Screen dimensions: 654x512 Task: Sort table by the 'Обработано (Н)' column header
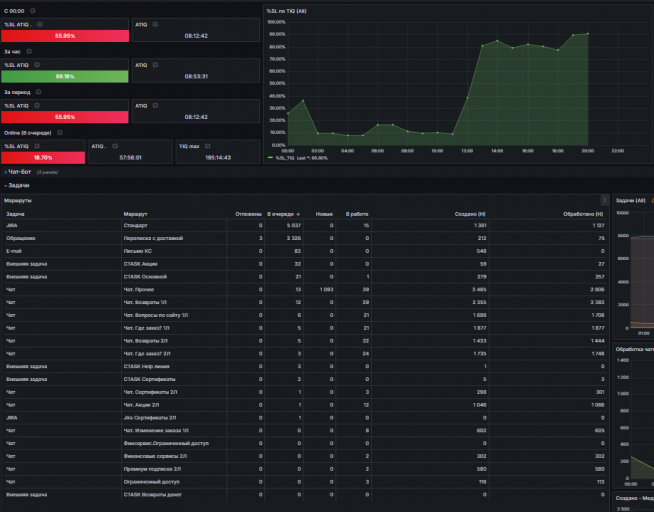pyautogui.click(x=583, y=214)
